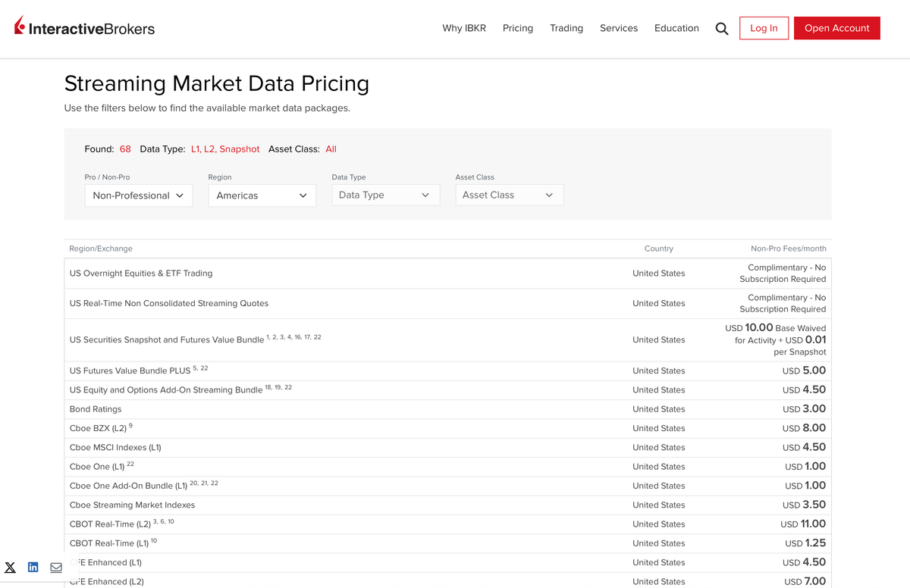Open the Why IBKR menu
Image resolution: width=910 pixels, height=588 pixels.
point(464,28)
